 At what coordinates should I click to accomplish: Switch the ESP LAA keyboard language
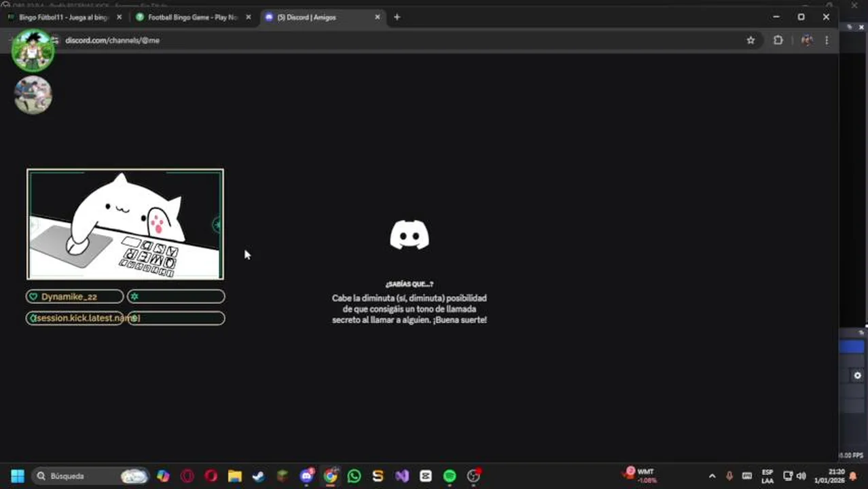pos(767,476)
